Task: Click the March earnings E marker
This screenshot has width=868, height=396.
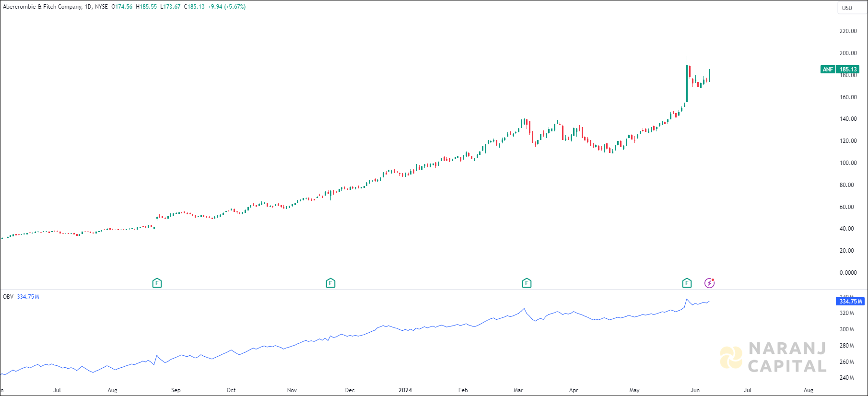Action: (x=527, y=283)
